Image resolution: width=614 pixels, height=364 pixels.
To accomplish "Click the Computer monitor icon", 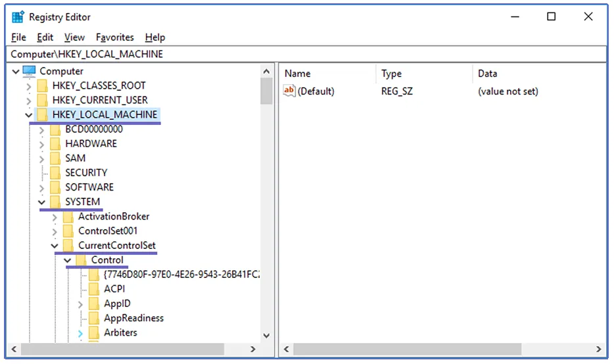I will point(29,71).
